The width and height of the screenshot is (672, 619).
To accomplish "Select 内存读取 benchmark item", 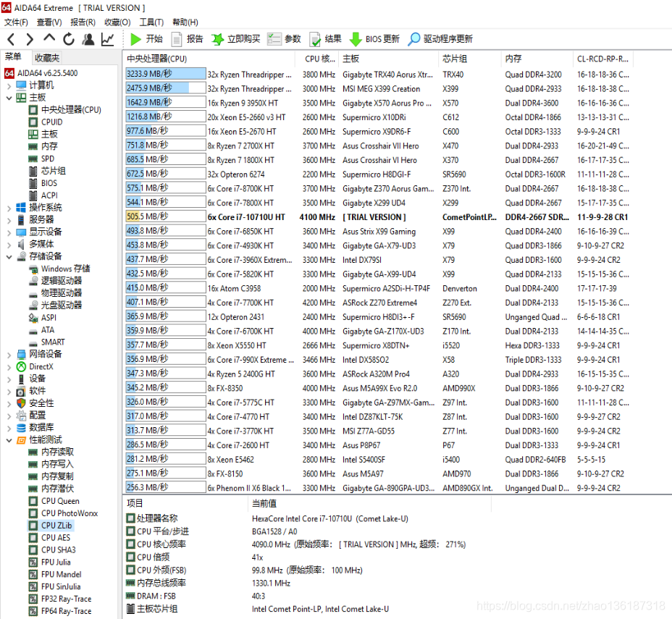I will [x=51, y=452].
